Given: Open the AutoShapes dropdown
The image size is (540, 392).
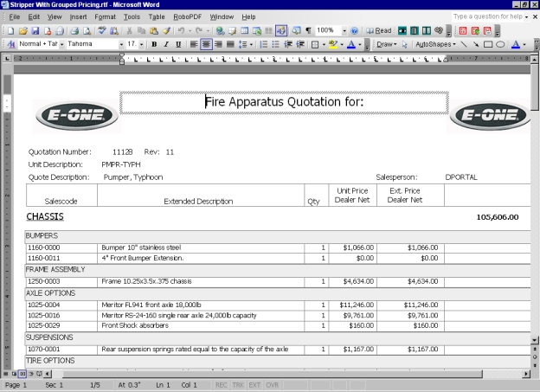Looking at the screenshot, I should click(435, 44).
